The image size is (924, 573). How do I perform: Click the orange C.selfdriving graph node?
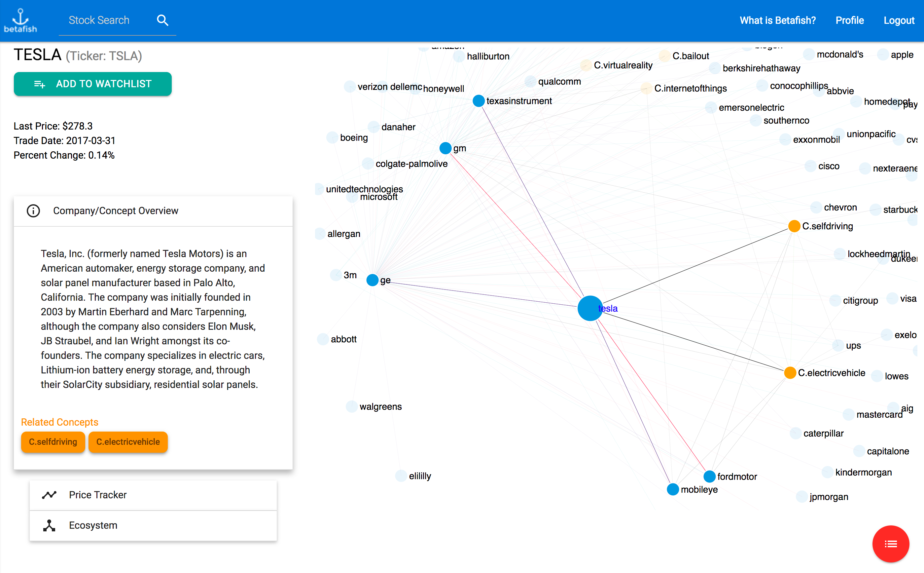pyautogui.click(x=794, y=226)
